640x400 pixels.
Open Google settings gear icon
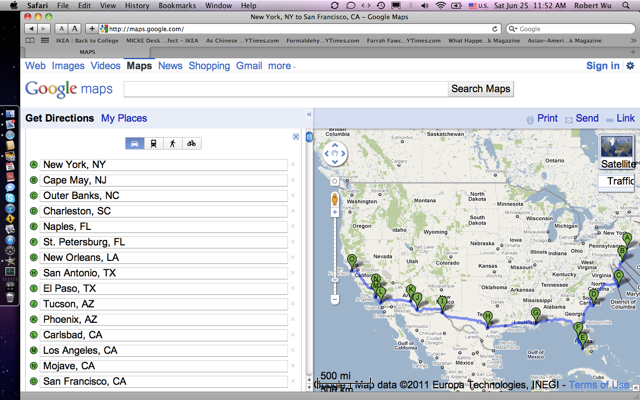(631, 66)
